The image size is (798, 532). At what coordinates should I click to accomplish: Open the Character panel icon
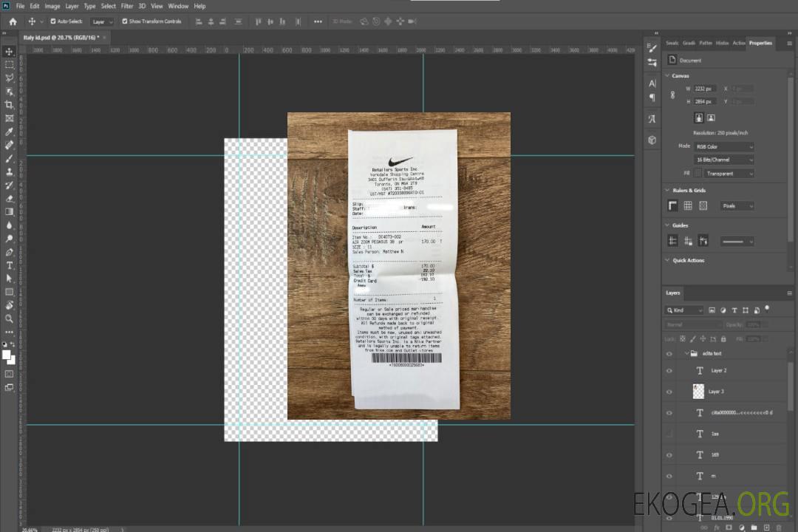[652, 83]
